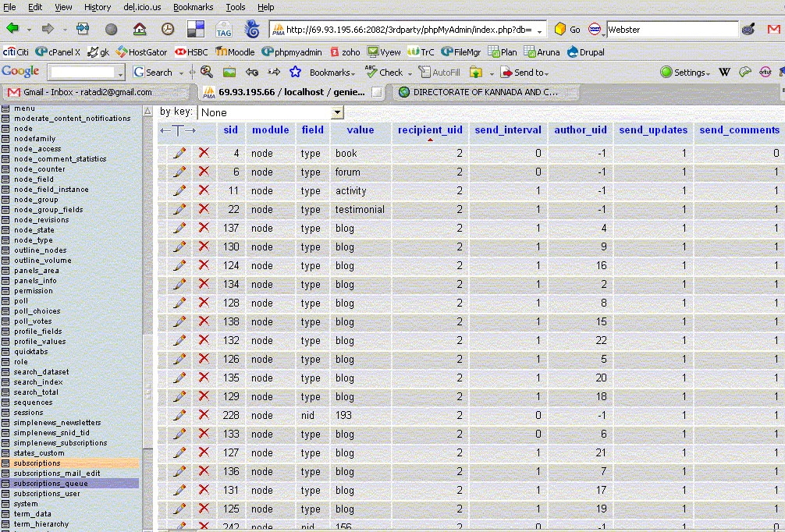Image resolution: width=785 pixels, height=532 pixels.
Task: Check the row checkbox for sid 228
Action: click(x=163, y=415)
